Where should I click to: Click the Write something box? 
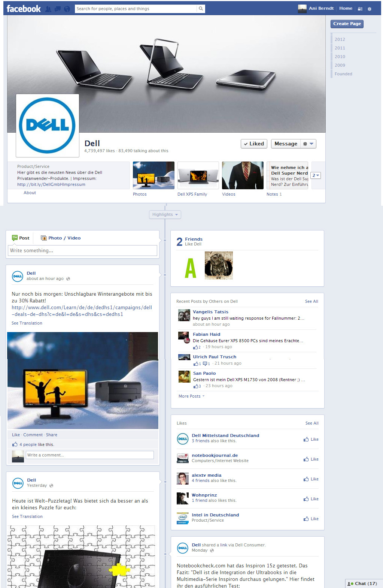pyautogui.click(x=82, y=250)
